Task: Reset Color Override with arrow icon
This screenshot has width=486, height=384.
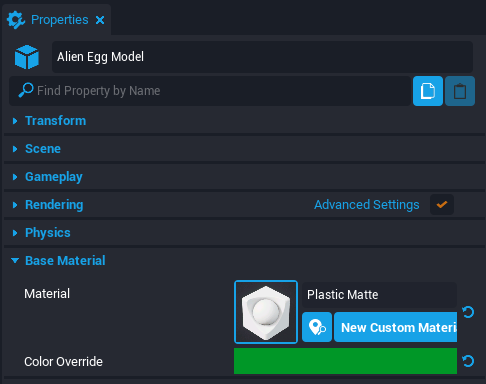Action: (x=468, y=361)
